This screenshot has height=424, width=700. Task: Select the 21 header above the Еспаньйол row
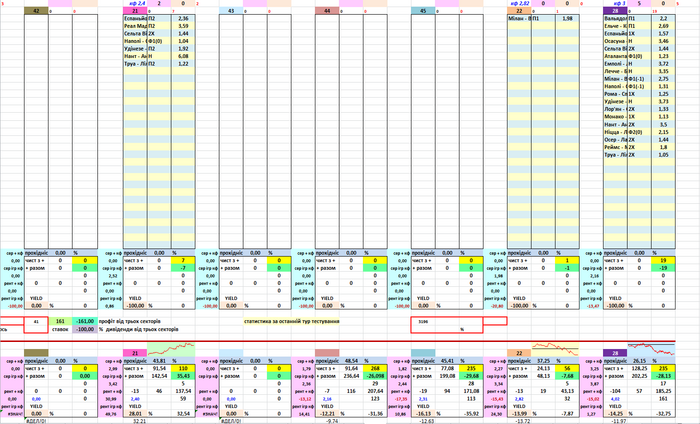click(135, 11)
